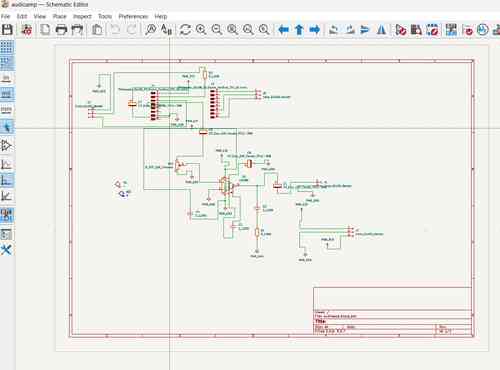Navigate forward with the right arrow
The height and width of the screenshot is (370, 500).
pyautogui.click(x=315, y=30)
